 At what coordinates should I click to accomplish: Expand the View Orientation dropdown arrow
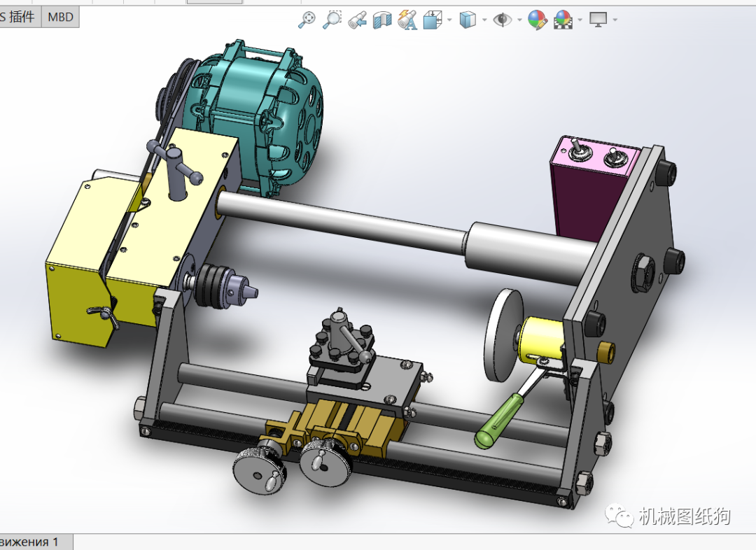click(449, 20)
